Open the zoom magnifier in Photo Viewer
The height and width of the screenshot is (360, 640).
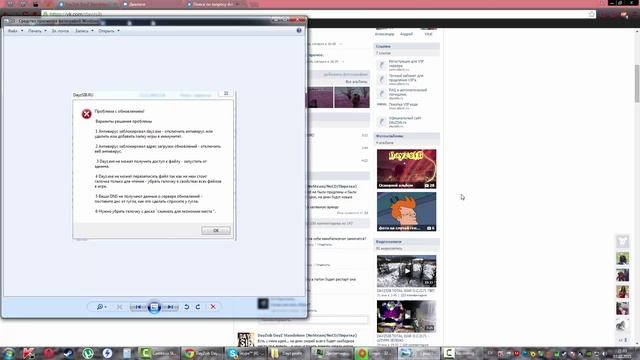(100, 307)
